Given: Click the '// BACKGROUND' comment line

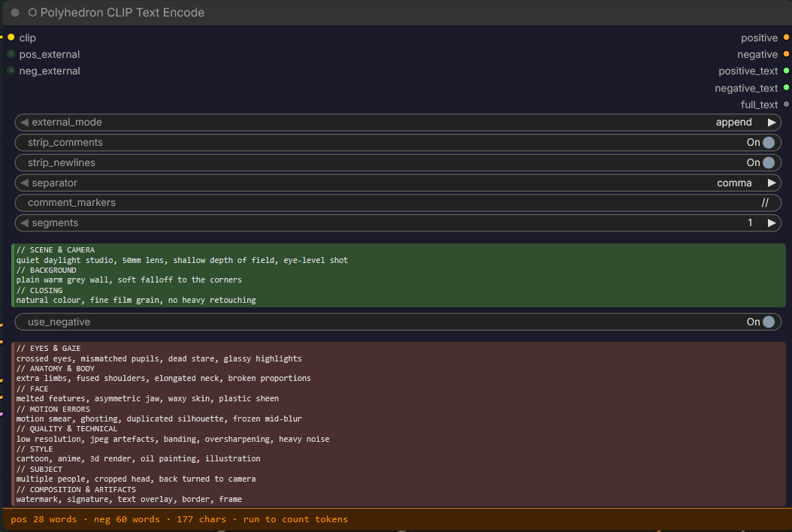Looking at the screenshot, I should pos(46,271).
